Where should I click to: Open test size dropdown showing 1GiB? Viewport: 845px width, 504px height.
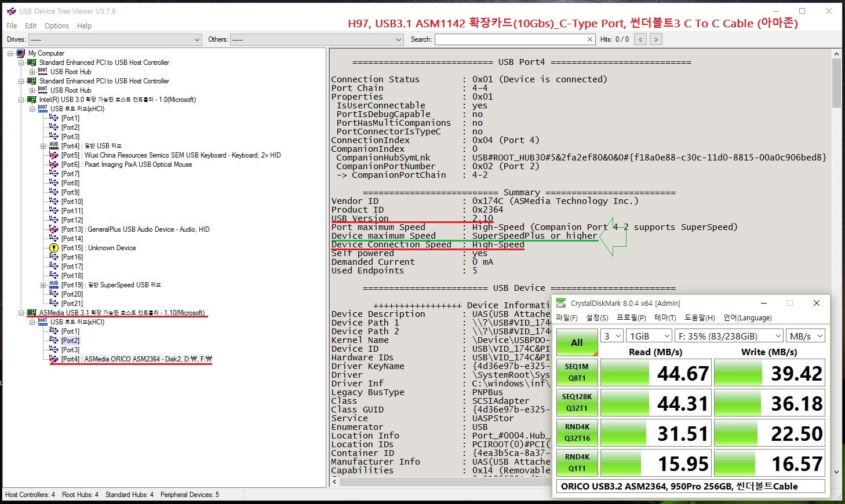point(649,336)
